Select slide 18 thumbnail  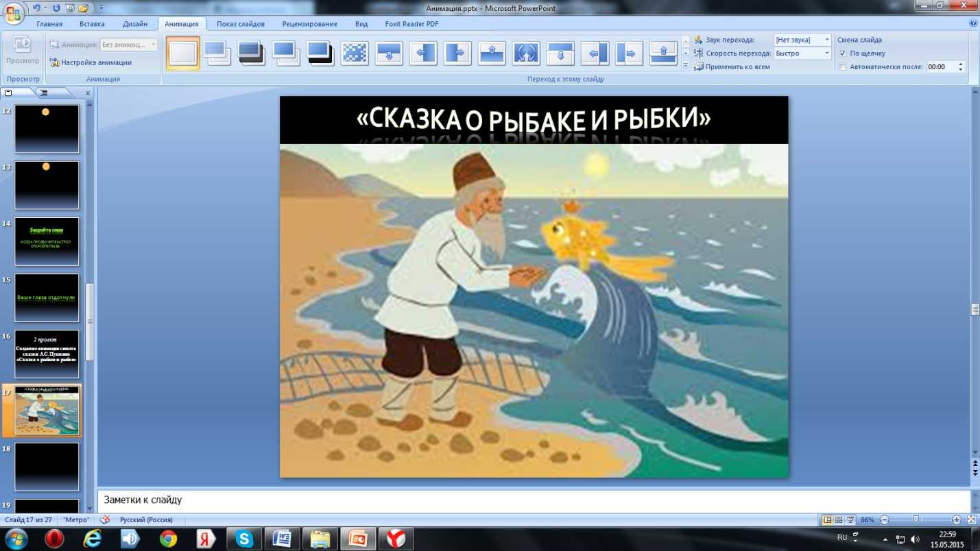point(47,467)
